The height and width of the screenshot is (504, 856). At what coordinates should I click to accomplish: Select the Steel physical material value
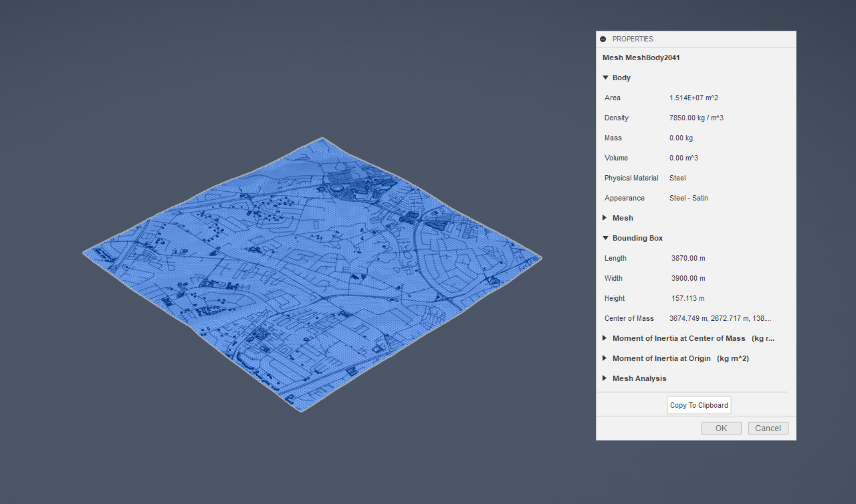(677, 178)
